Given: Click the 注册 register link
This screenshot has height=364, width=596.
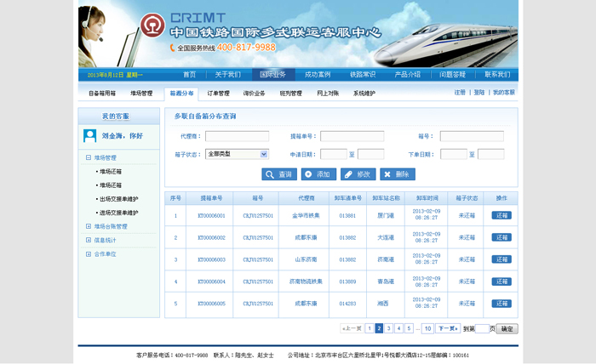Looking at the screenshot, I should (460, 93).
